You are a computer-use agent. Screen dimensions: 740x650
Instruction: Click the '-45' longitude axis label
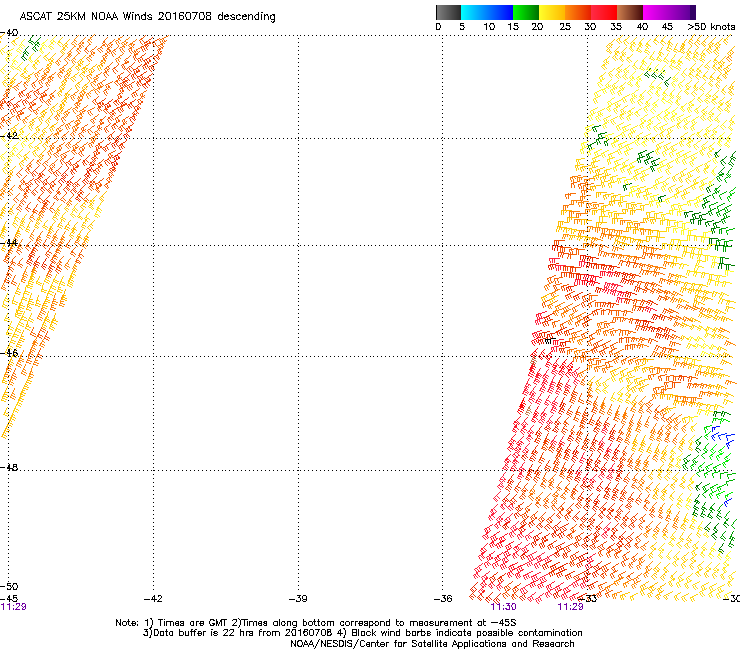(9, 599)
